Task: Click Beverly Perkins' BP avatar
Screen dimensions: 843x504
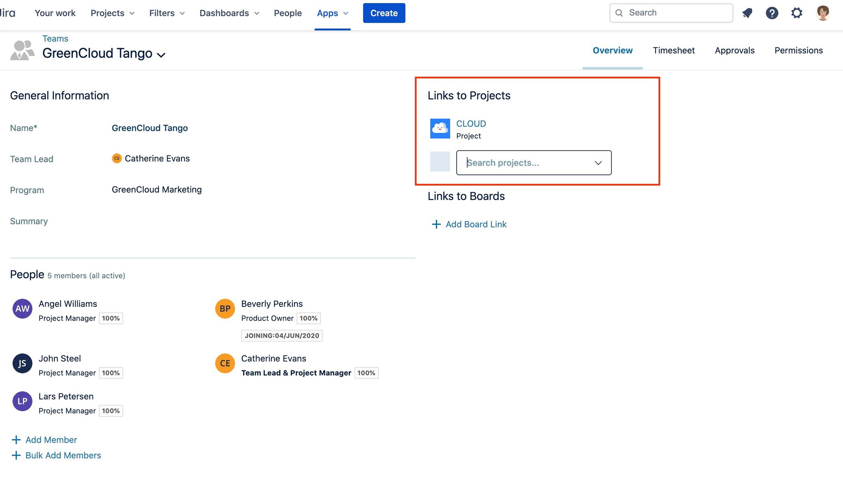Action: pyautogui.click(x=225, y=309)
